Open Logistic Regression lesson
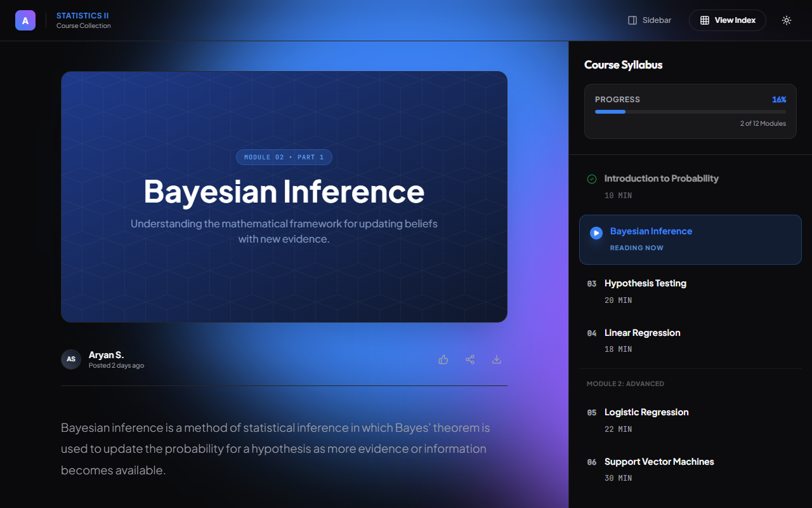This screenshot has width=812, height=508. [646, 412]
